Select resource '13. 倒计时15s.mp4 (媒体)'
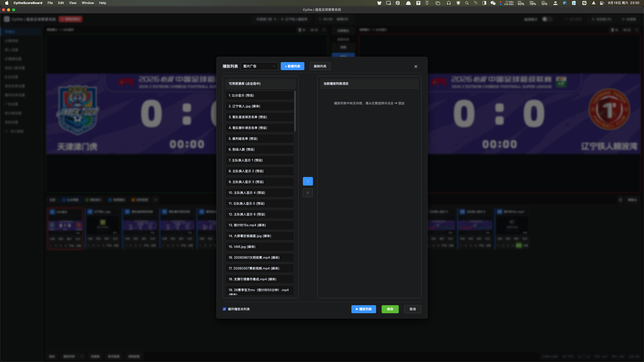Image resolution: width=644 pixels, height=362 pixels. coord(260,225)
